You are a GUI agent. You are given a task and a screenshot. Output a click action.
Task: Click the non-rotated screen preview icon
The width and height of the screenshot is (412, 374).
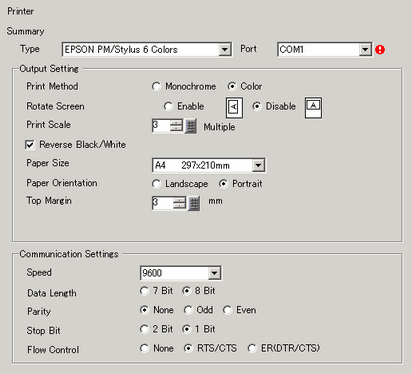313,107
